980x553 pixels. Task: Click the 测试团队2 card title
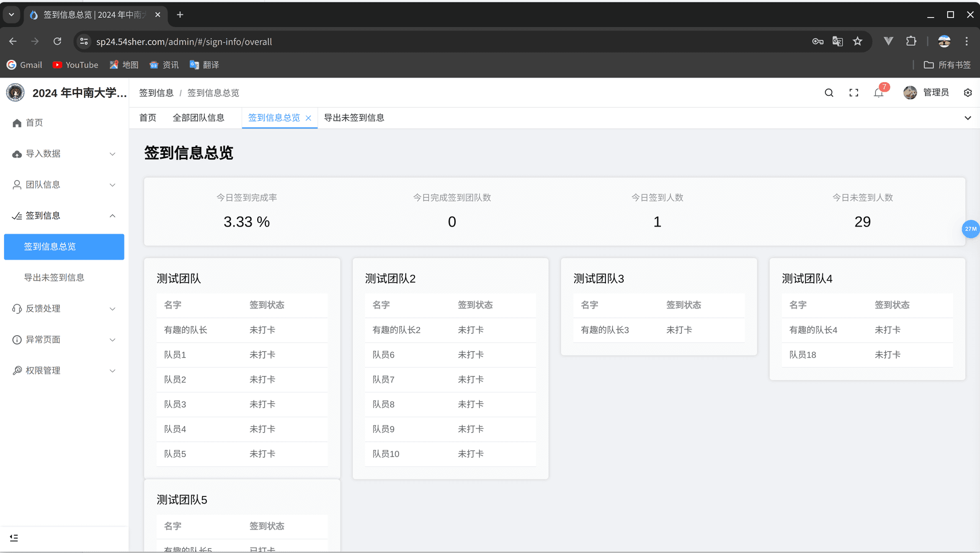click(x=390, y=279)
